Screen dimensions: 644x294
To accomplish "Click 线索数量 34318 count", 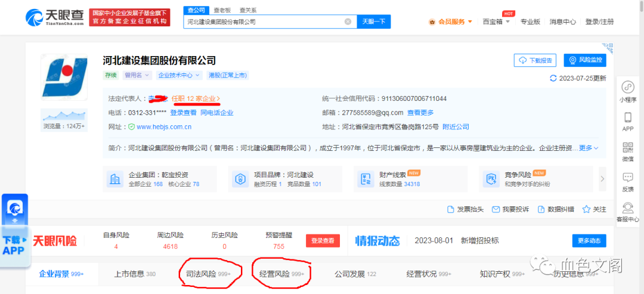I will pos(400,184).
